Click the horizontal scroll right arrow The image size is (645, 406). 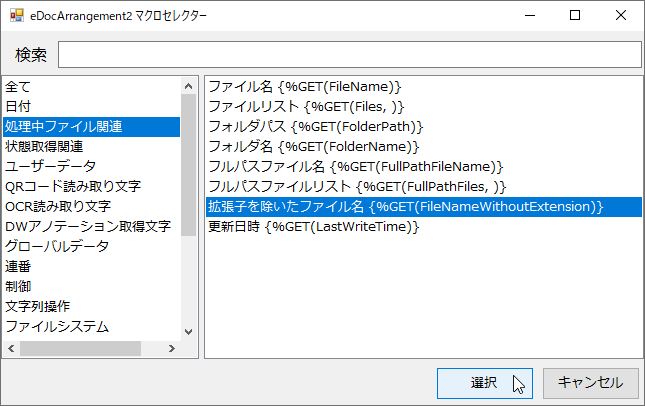tap(172, 348)
